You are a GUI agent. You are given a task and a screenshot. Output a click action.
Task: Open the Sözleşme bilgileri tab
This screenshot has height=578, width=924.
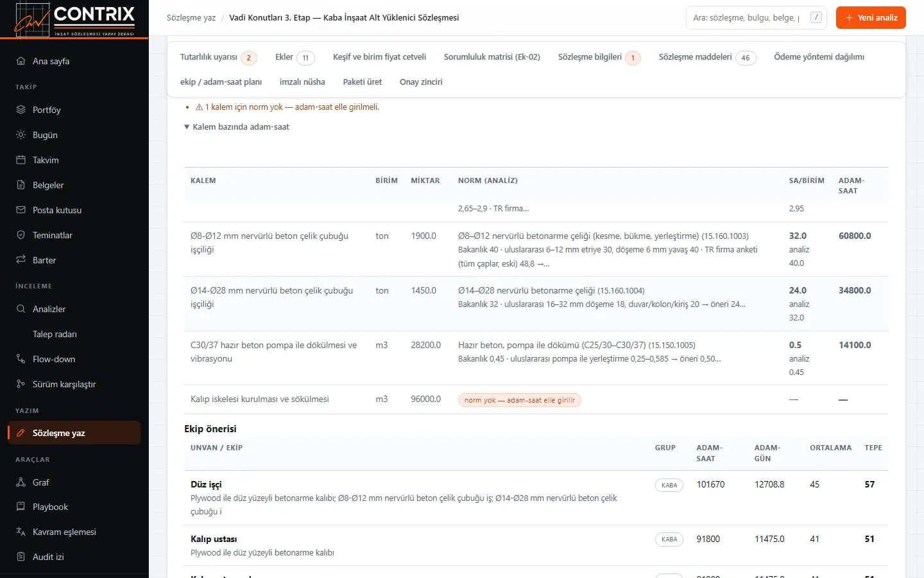[599, 57]
